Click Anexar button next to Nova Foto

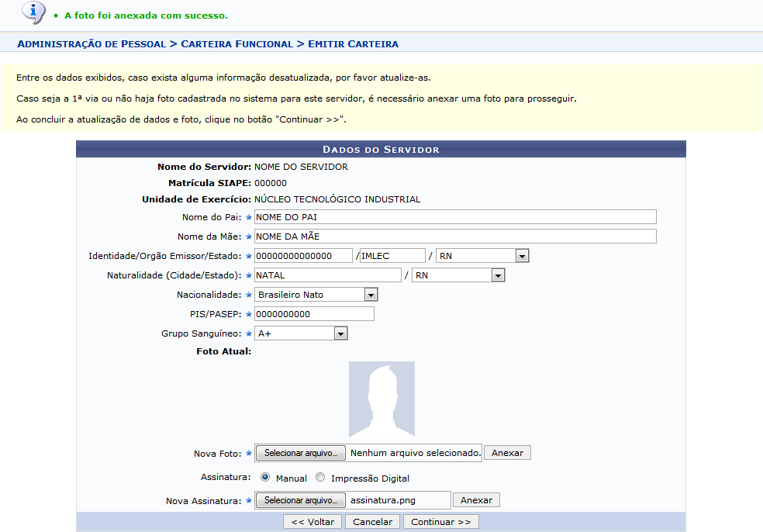tap(507, 453)
